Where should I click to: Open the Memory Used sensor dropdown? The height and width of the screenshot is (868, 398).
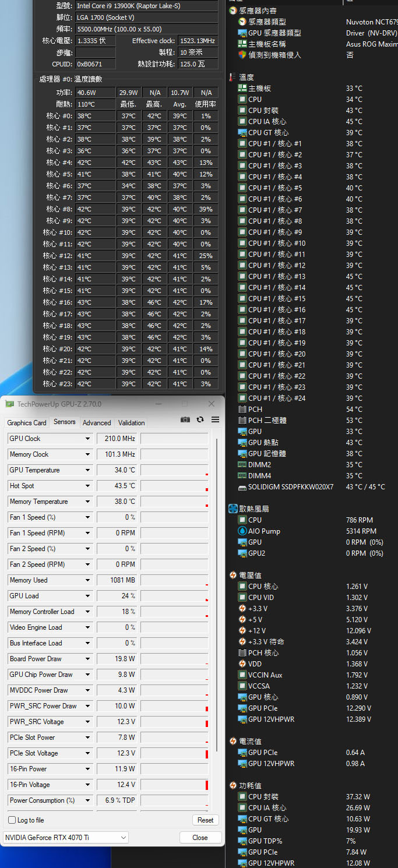[x=88, y=580]
